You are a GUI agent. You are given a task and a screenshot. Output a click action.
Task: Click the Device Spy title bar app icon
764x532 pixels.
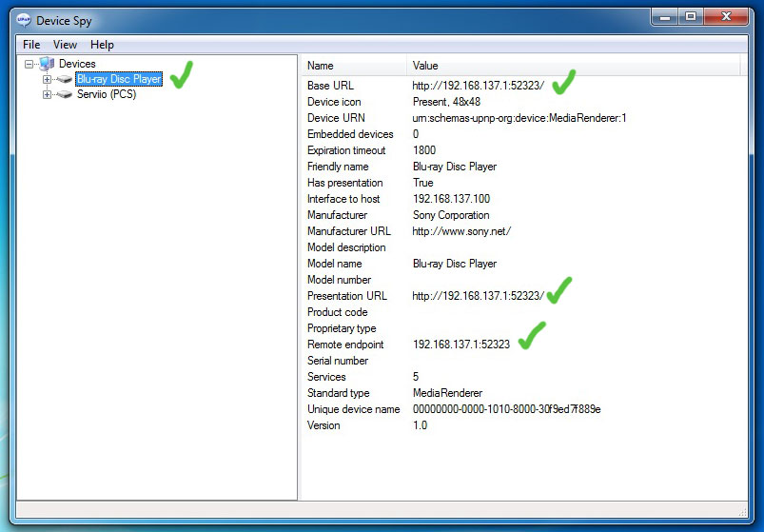coord(25,20)
